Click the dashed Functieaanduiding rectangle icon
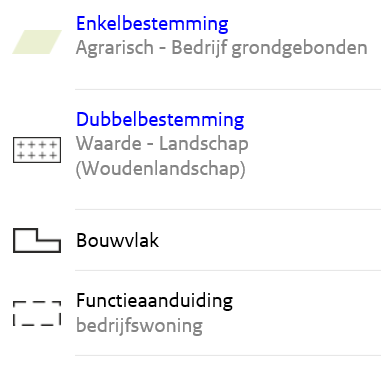 pyautogui.click(x=37, y=313)
